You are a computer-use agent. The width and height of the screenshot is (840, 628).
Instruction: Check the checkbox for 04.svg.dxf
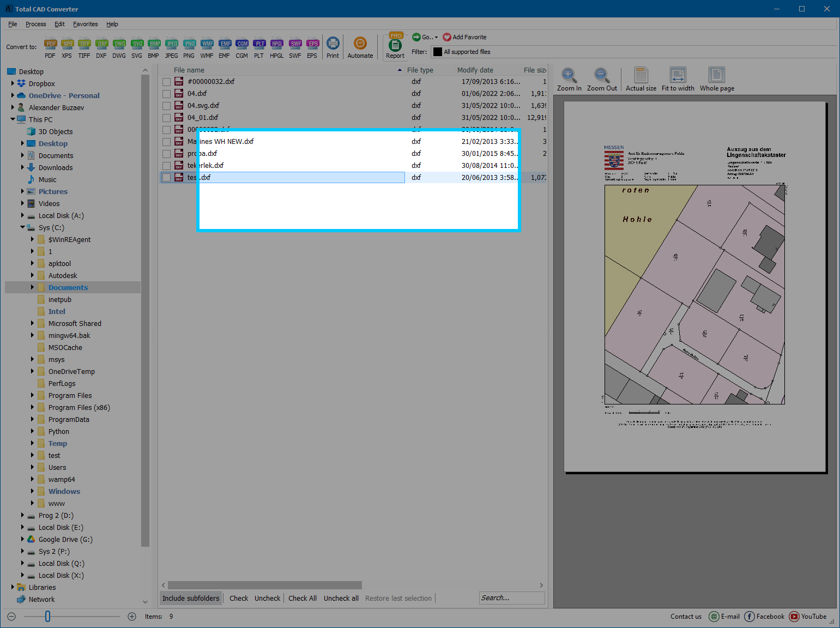[166, 105]
